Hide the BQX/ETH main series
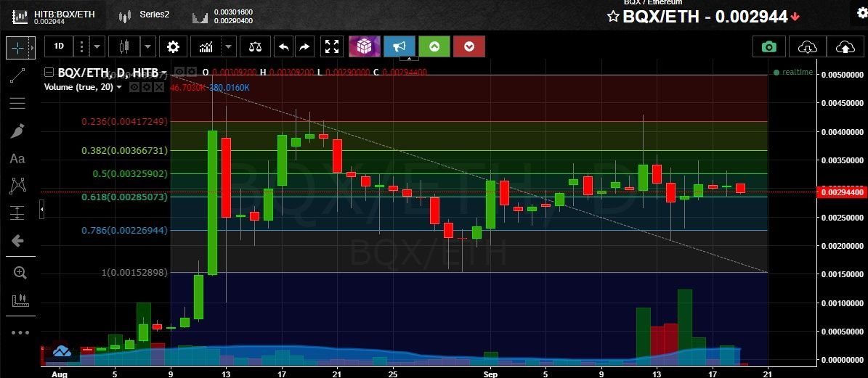 point(179,72)
